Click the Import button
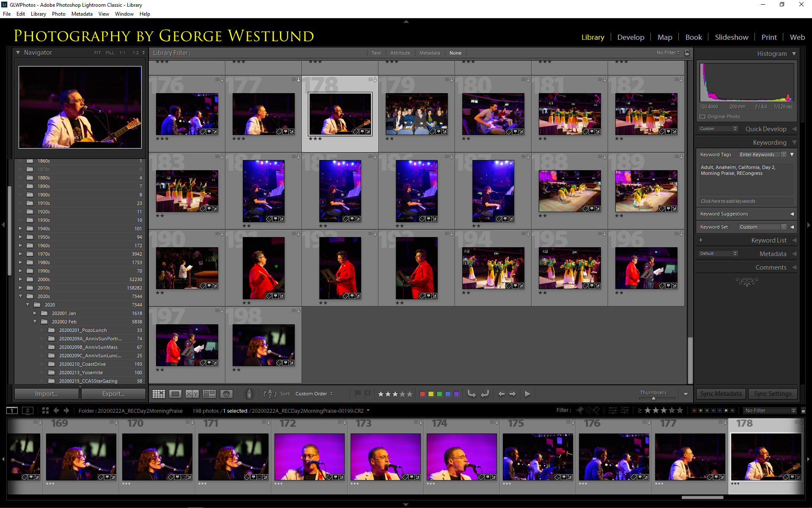Viewport: 812px width, 508px height. point(46,393)
